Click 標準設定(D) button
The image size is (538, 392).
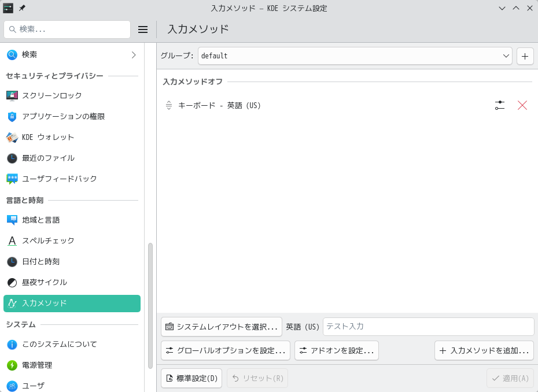191,378
